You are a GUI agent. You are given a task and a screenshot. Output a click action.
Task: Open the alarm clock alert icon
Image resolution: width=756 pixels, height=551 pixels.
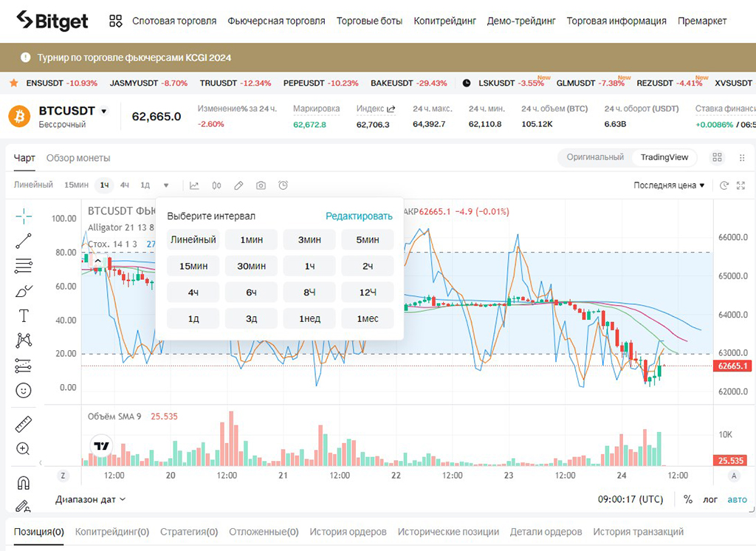[x=283, y=185]
